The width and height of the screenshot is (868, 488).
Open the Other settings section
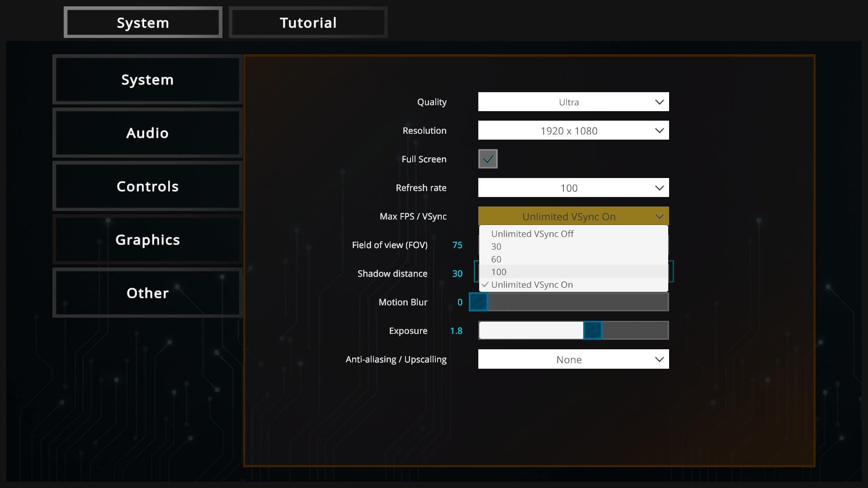click(x=147, y=293)
